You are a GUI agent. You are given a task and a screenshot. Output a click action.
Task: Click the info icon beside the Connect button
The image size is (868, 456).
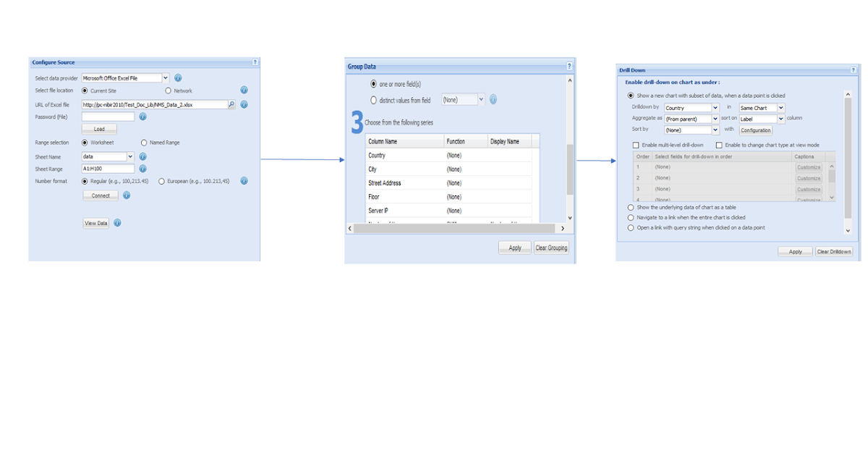pos(126,195)
